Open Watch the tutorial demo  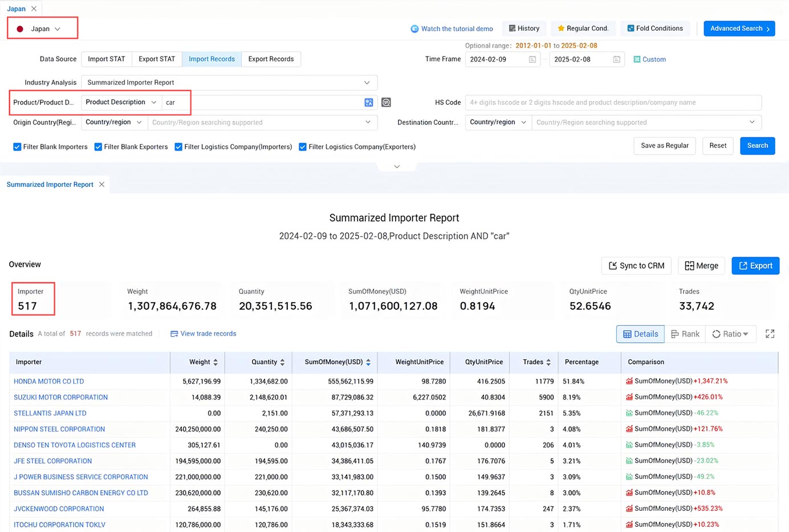point(452,29)
